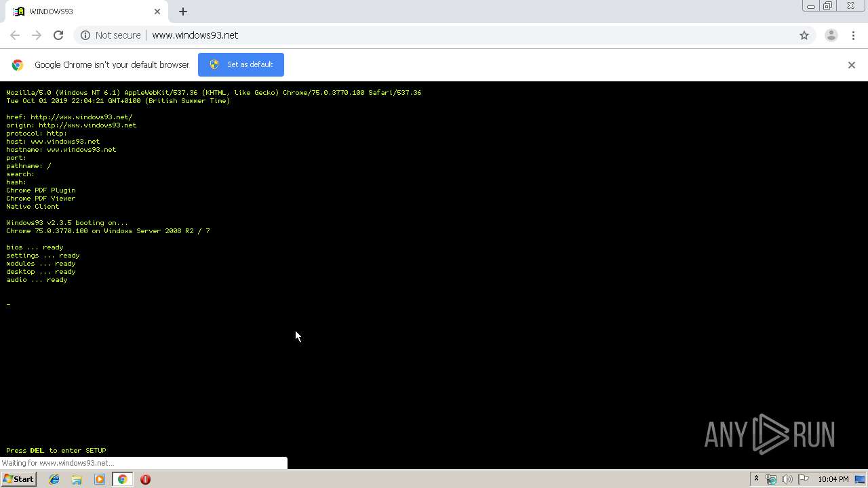
Task: Click the 'bios ... ready' line
Action: 35,247
